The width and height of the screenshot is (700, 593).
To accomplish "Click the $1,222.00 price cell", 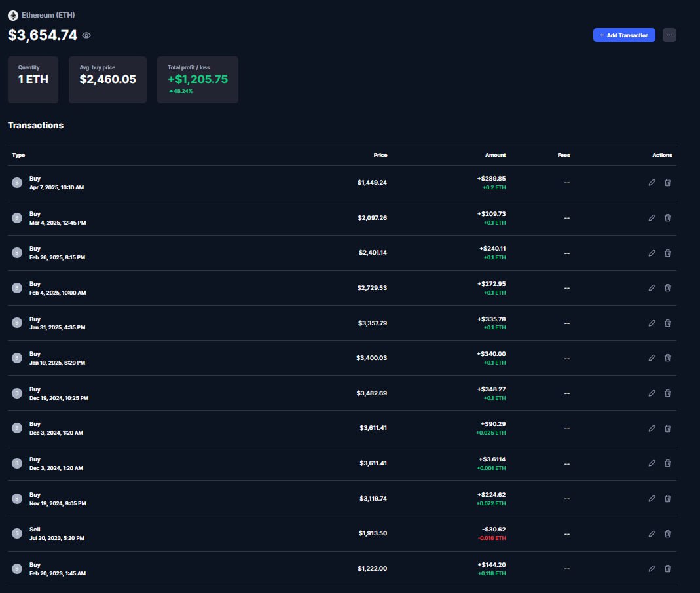I will [x=373, y=569].
